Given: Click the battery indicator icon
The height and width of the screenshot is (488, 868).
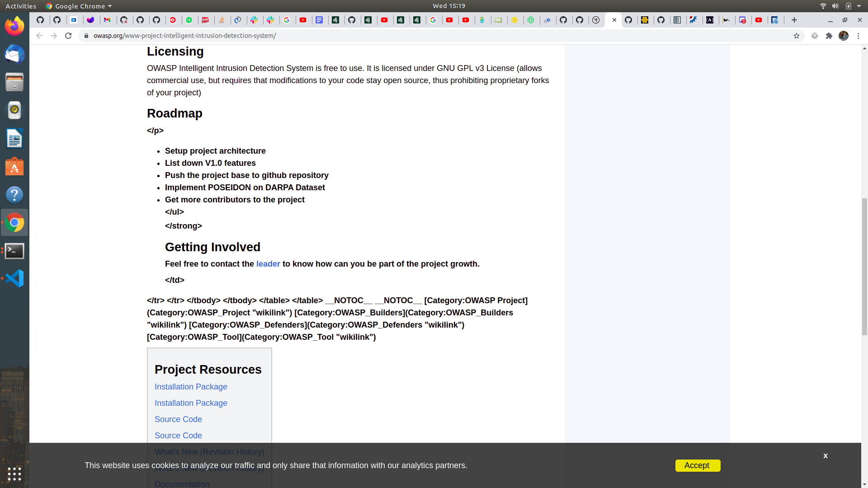Looking at the screenshot, I should coord(848,6).
